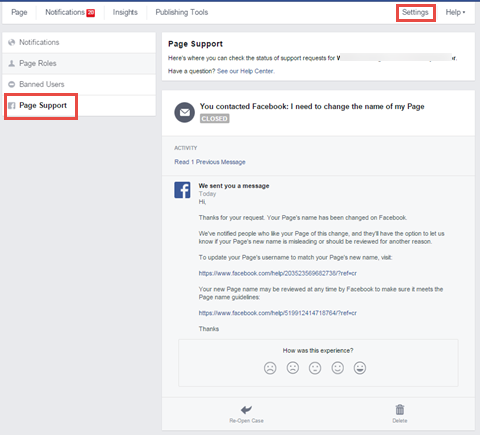
Task: Click the Thanks for your request sentence
Action: 303,218
